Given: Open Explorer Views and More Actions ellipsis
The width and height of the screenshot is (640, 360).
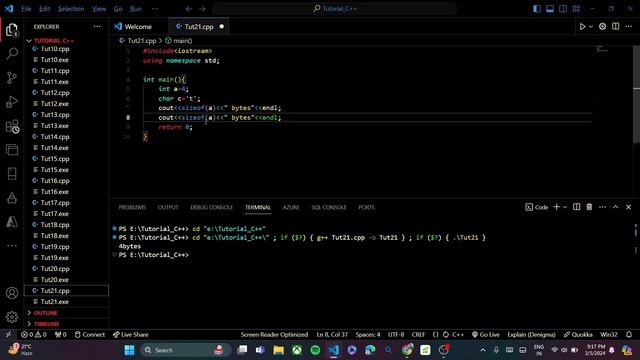Looking at the screenshot, I should (x=97, y=27).
